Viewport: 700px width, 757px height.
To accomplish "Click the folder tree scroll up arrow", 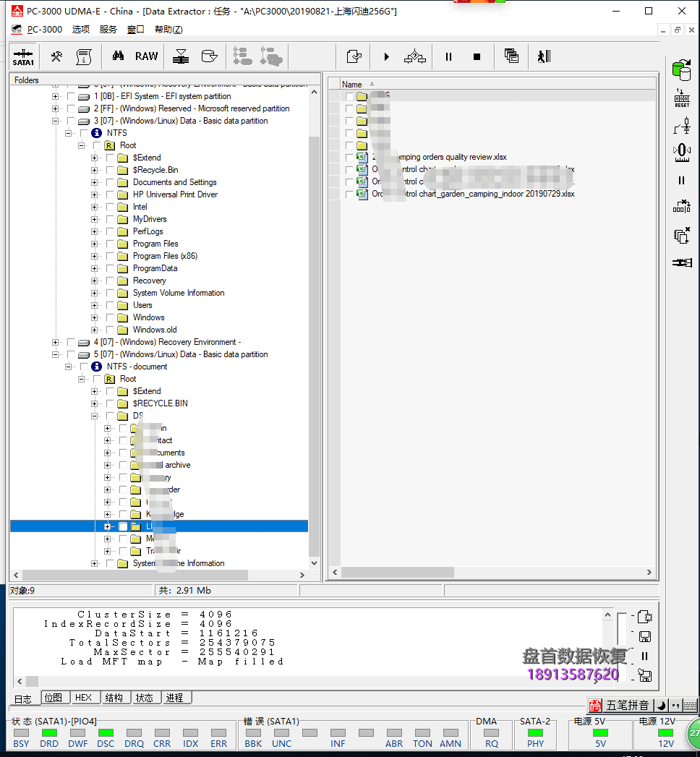I will pyautogui.click(x=315, y=92).
